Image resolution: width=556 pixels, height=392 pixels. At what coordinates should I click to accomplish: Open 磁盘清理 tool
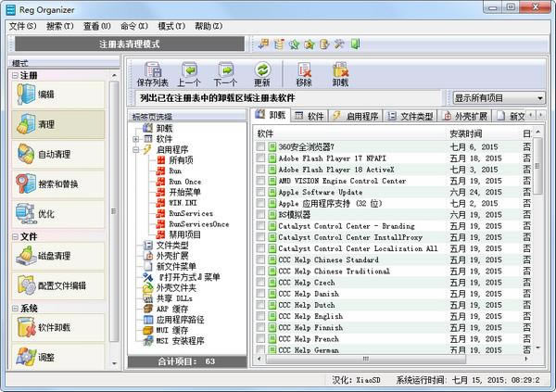[58, 256]
